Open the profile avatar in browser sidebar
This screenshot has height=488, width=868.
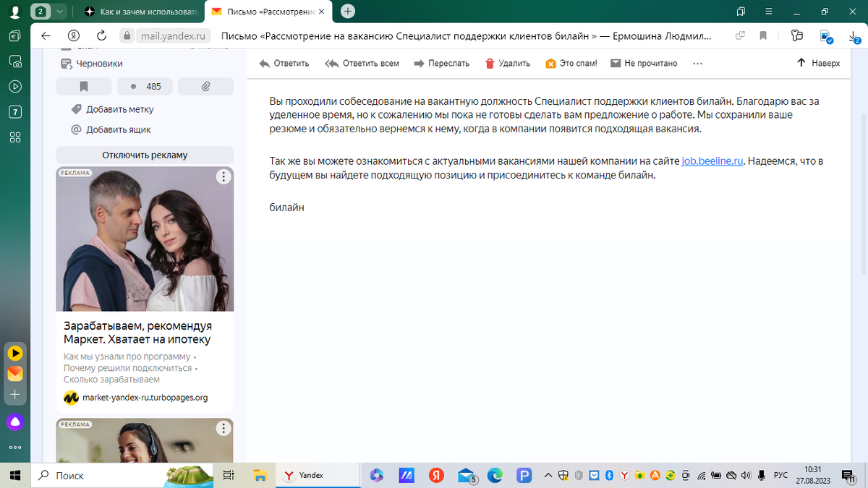click(14, 12)
